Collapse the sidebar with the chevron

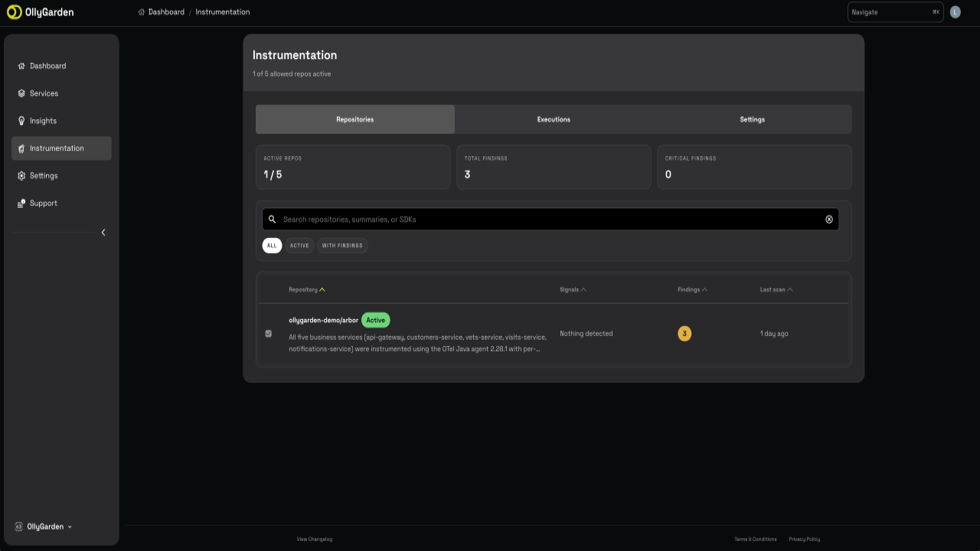(103, 233)
